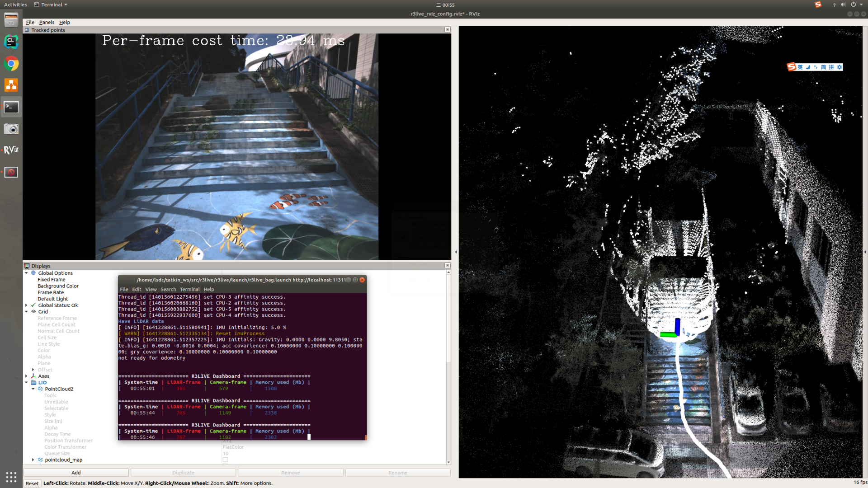The width and height of the screenshot is (868, 488).
Task: Click the Global Options gear icon
Action: coord(33,273)
